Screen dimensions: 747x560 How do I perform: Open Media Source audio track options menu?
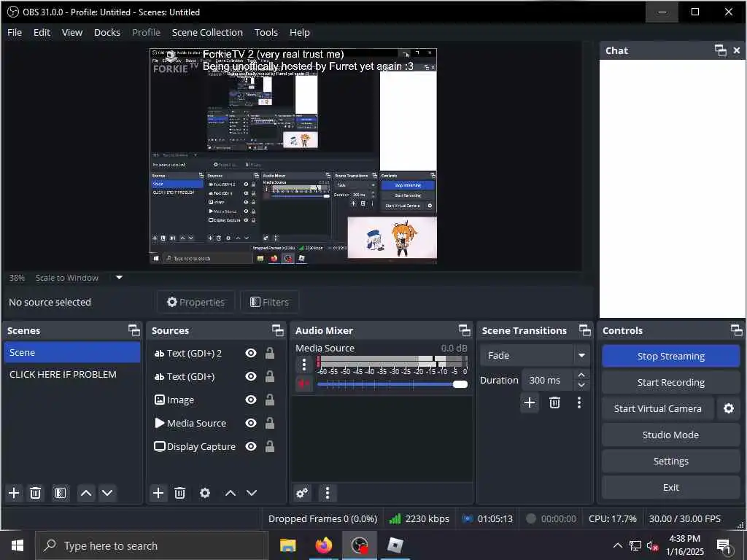[304, 365]
